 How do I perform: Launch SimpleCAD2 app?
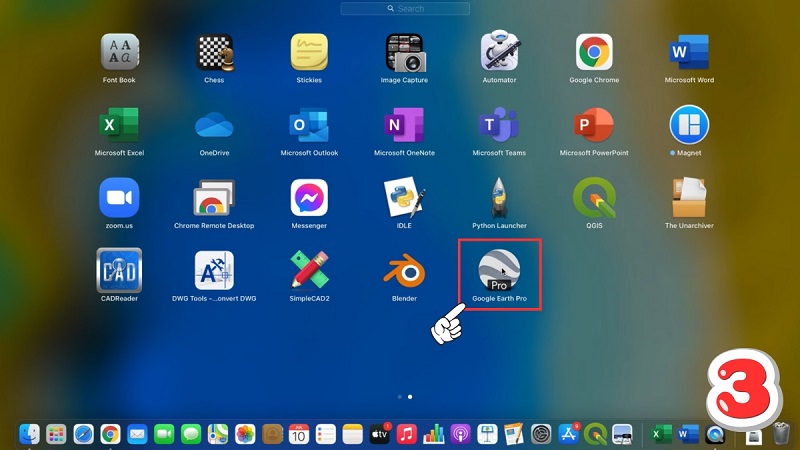pos(309,270)
